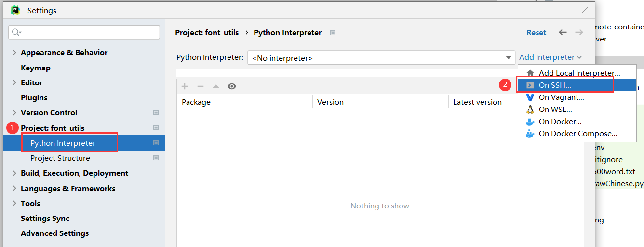Open Project Structure settings page

[60, 158]
